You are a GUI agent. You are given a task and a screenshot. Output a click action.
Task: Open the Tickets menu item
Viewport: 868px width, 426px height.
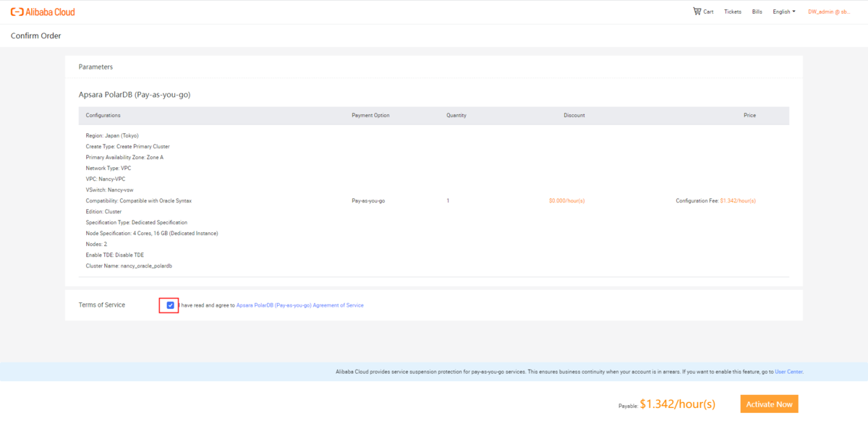click(733, 12)
